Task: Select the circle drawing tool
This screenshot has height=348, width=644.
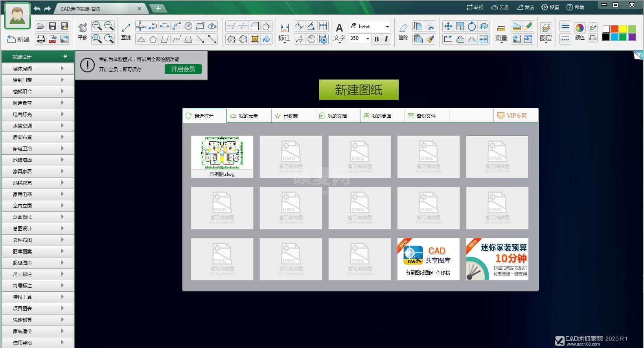Action: pos(188,26)
